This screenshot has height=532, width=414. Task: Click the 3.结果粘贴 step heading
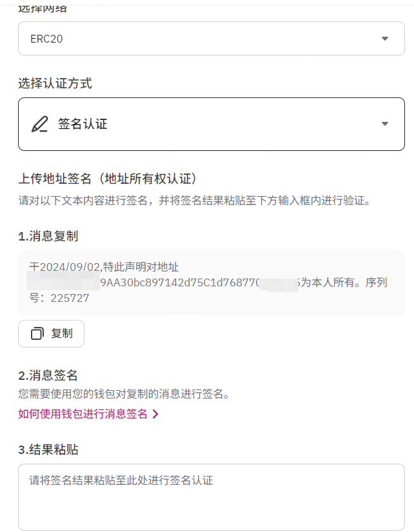coord(48,449)
